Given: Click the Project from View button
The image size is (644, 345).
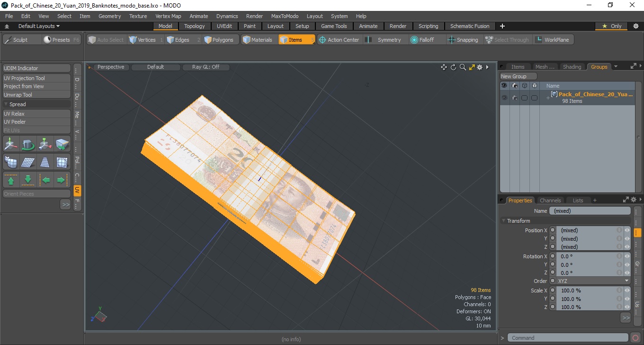Looking at the screenshot, I should click(x=36, y=86).
